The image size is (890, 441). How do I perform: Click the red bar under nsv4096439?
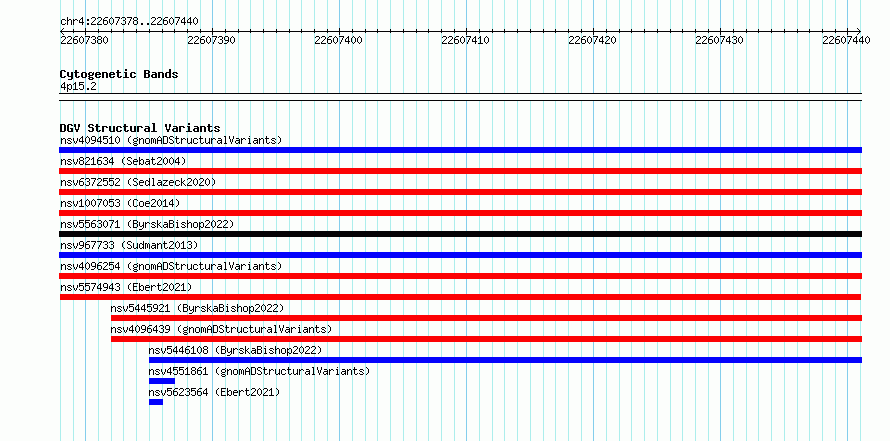[x=486, y=339]
